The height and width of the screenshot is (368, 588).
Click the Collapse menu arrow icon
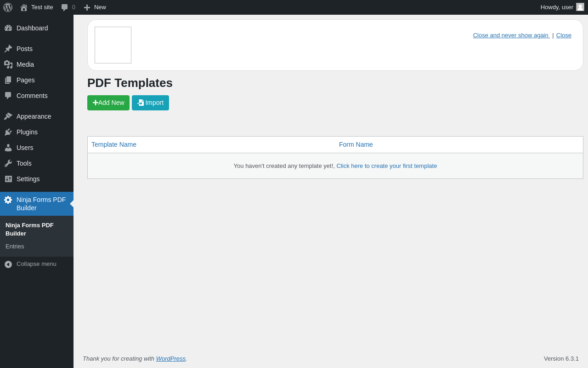pos(8,264)
